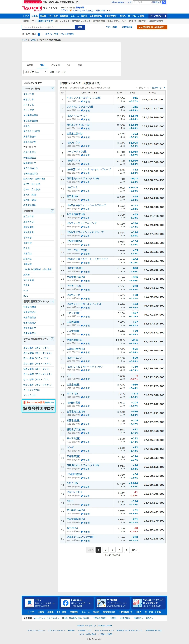Focus the ウェブ検索 input at top
This screenshot has height=644, width=189.
141,2
